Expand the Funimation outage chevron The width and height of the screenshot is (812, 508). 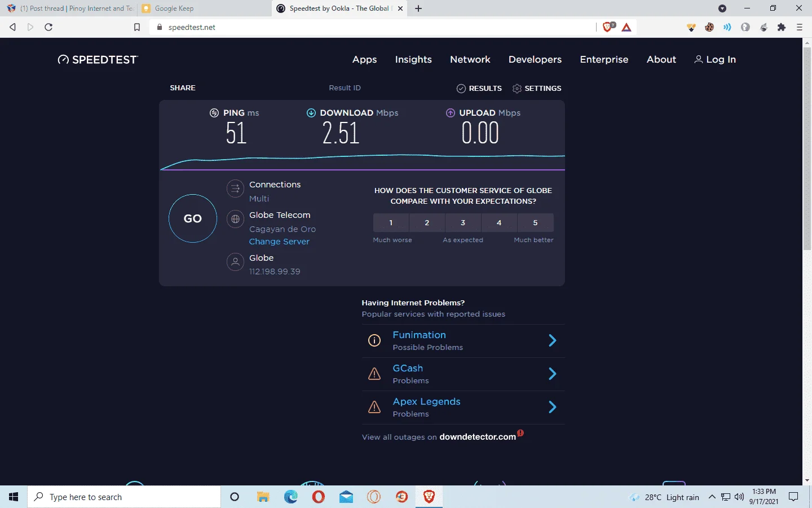click(x=553, y=340)
